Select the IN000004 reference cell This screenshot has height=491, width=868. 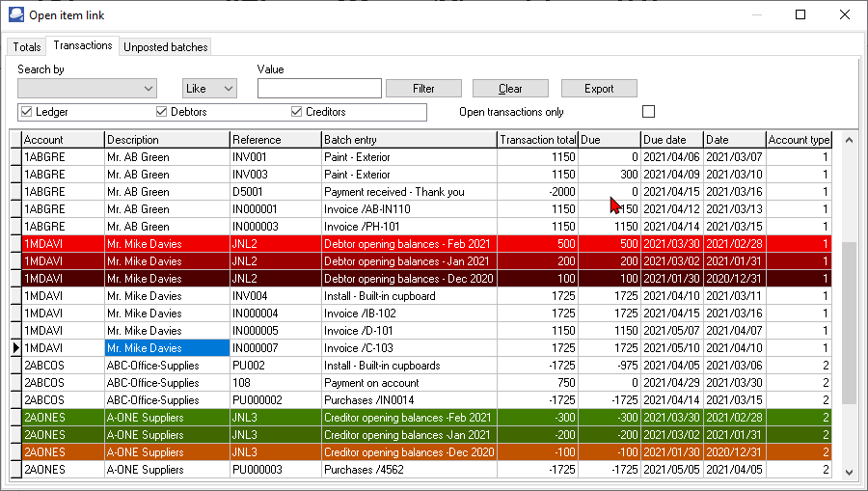tap(275, 314)
